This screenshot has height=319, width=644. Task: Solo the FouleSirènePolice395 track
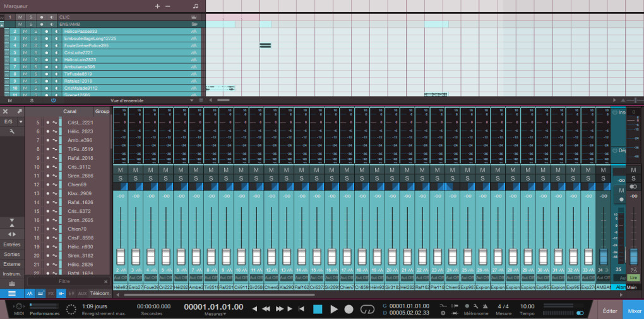(x=35, y=45)
